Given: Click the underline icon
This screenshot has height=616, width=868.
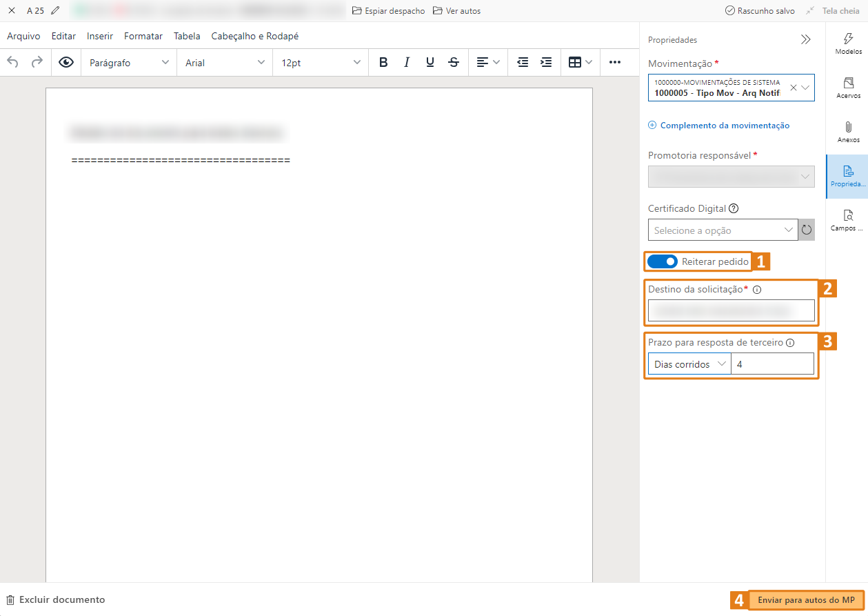Looking at the screenshot, I should [x=430, y=62].
